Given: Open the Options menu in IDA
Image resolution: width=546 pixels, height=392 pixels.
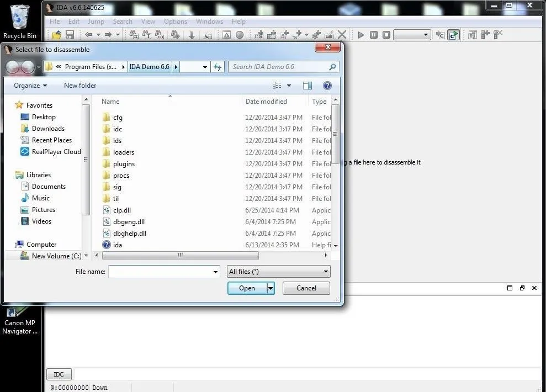Looking at the screenshot, I should coord(176,22).
